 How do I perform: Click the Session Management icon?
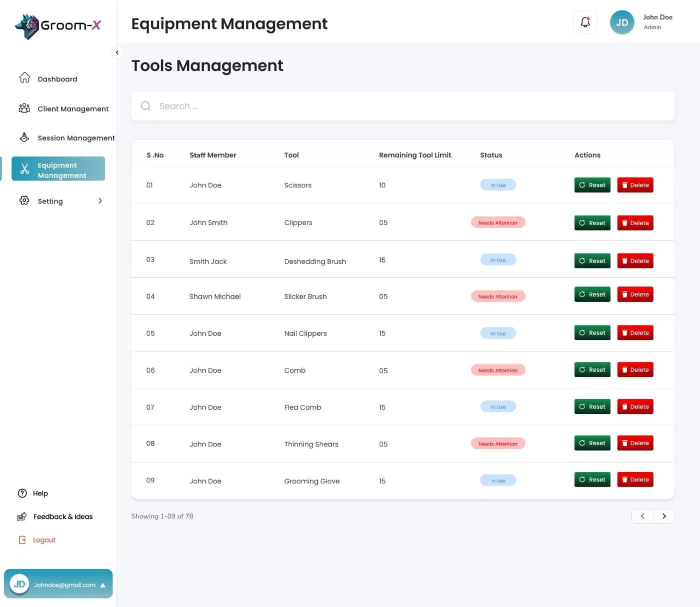coord(24,137)
